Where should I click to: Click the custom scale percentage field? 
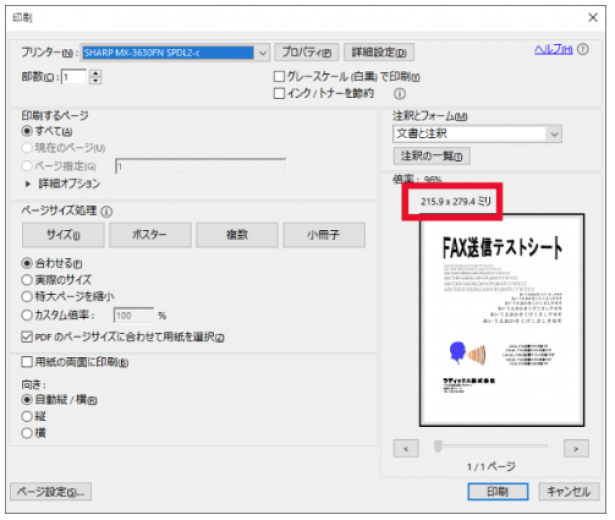click(133, 315)
